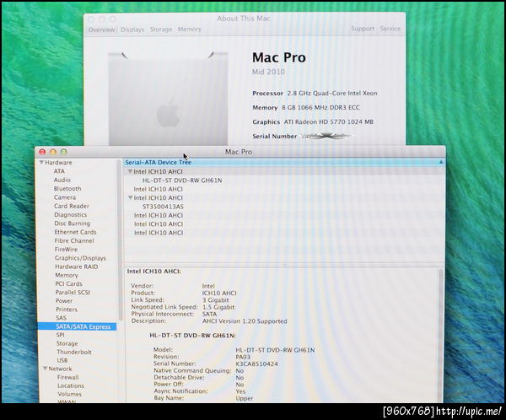Select Printers in the sidebar
Viewport: 506px width, 420px height.
[67, 310]
